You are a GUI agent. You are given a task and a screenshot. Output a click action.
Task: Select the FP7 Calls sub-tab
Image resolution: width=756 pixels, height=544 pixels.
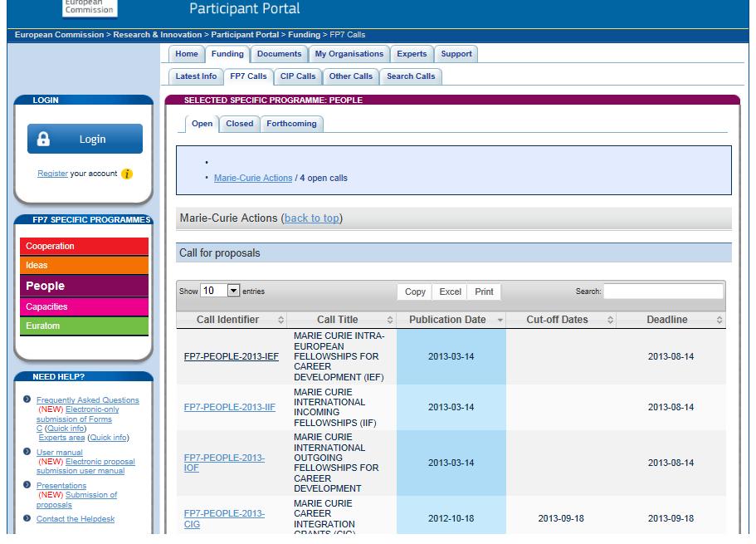pos(248,76)
